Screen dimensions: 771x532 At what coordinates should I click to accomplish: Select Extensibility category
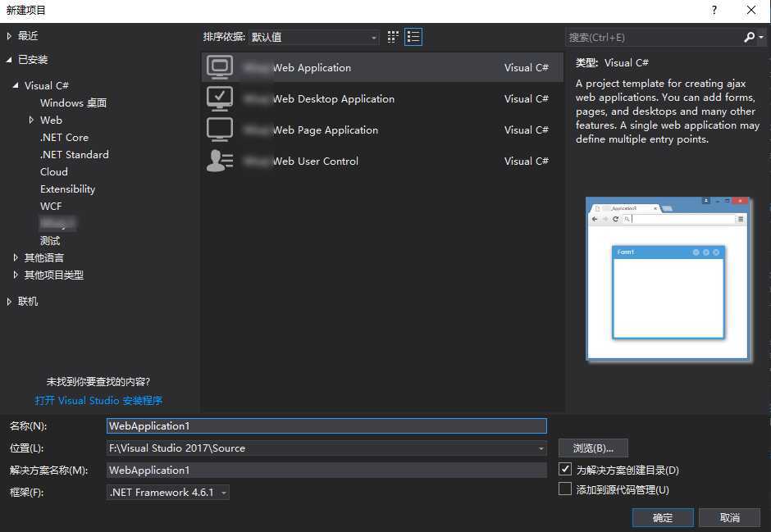pyautogui.click(x=68, y=189)
